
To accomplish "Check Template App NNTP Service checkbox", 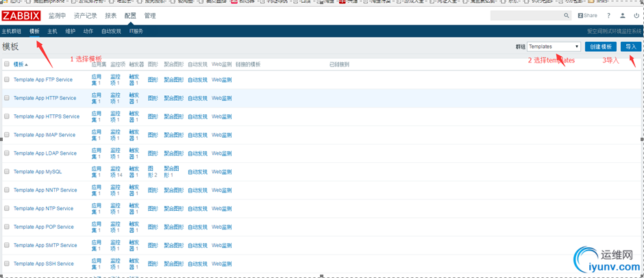I will click(x=7, y=190).
